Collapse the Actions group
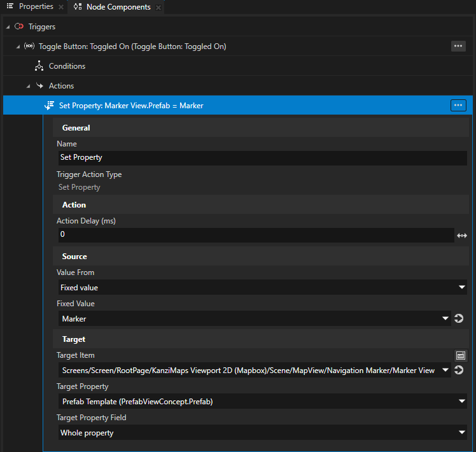Viewport: 476px width, 452px height. pyautogui.click(x=28, y=86)
